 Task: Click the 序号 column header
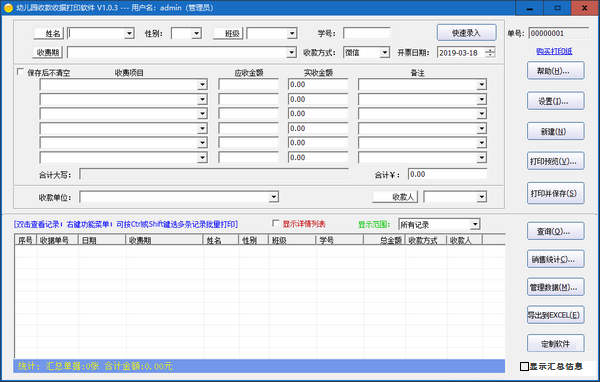(26, 240)
